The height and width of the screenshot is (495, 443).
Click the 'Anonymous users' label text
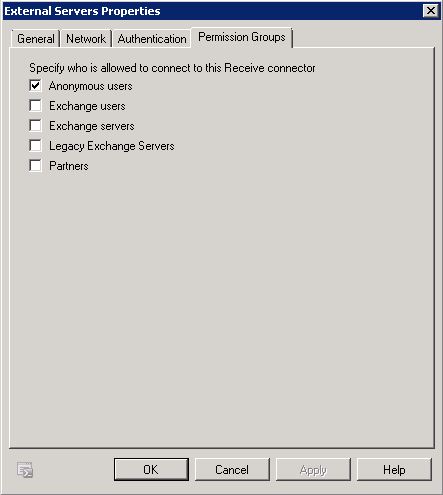click(91, 86)
